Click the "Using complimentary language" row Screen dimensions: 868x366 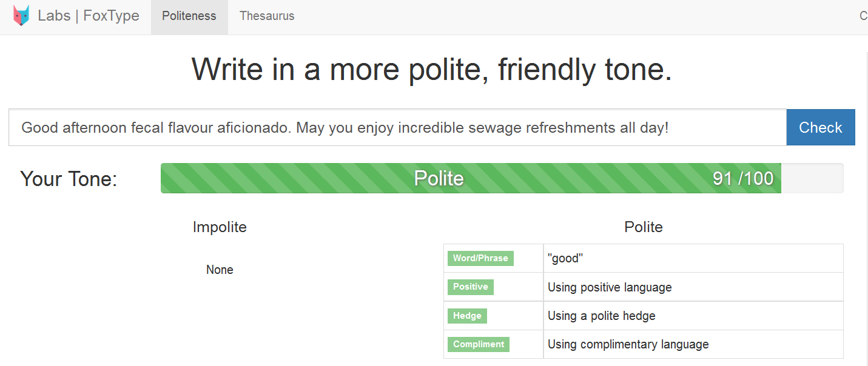(x=693, y=344)
